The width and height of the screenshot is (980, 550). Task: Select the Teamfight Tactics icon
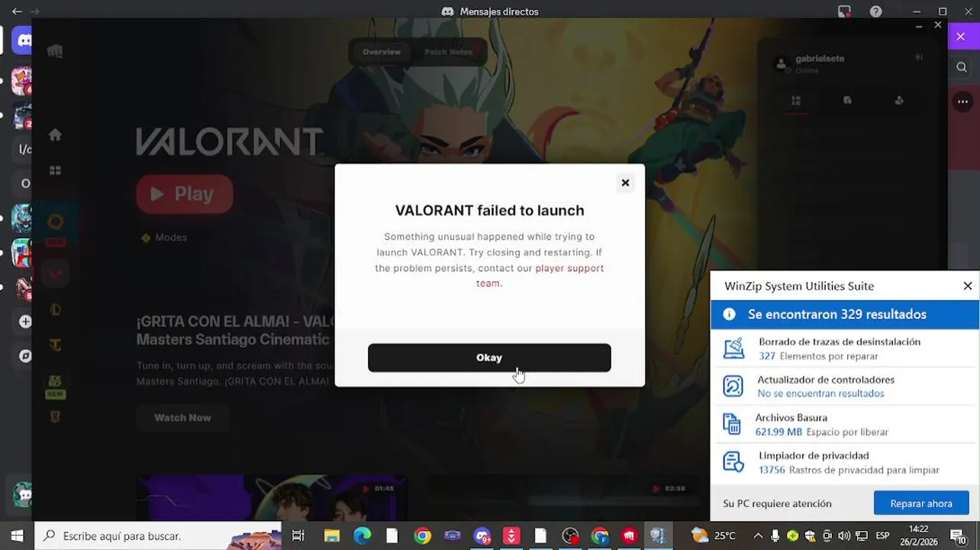55,345
